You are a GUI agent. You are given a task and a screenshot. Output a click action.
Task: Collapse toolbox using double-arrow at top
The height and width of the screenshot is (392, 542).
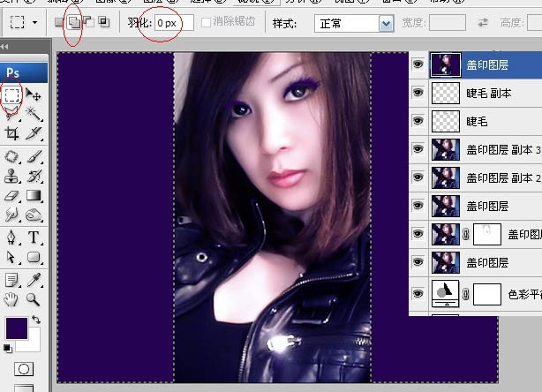click(4, 46)
